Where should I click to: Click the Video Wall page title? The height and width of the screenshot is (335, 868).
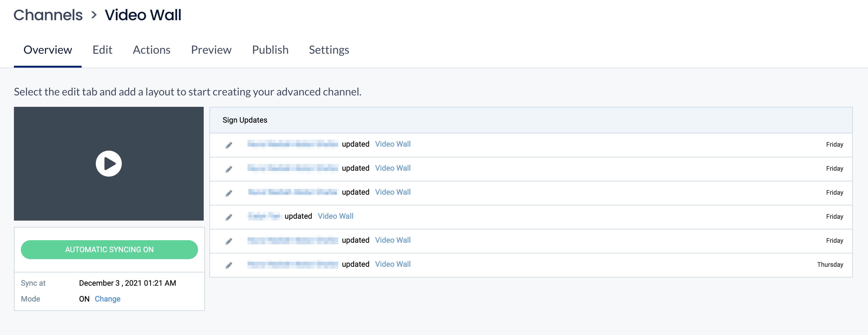(143, 15)
